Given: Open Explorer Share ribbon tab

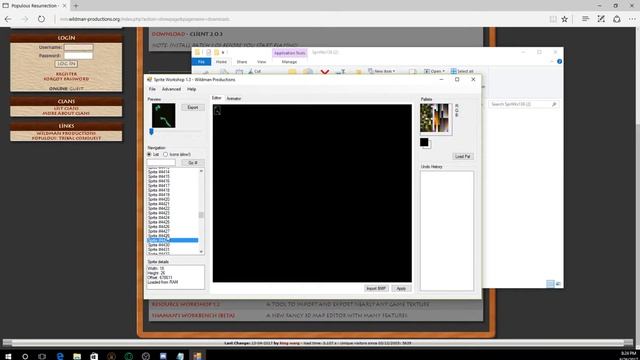Looking at the screenshot, I should pos(242,62).
